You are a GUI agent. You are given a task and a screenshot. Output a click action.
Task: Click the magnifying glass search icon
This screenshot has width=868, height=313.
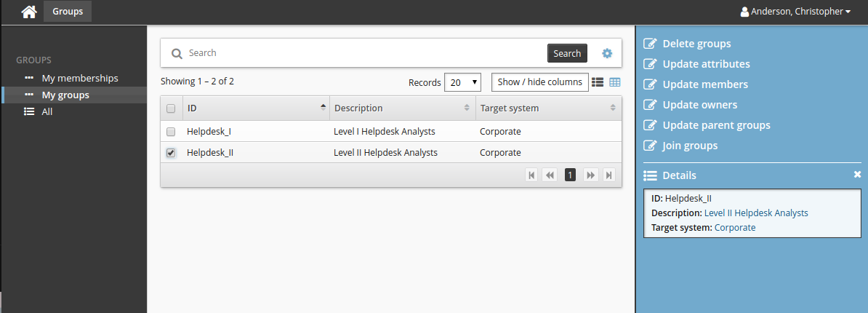pos(177,53)
